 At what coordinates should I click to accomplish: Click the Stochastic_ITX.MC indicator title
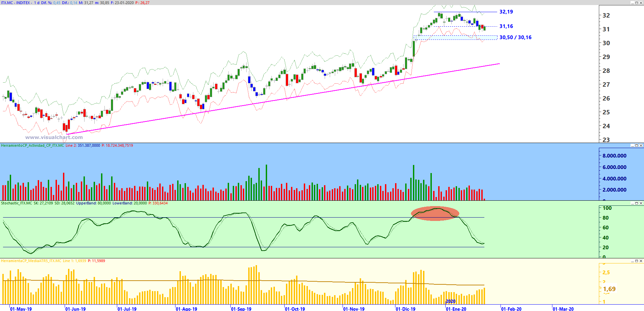[17, 203]
